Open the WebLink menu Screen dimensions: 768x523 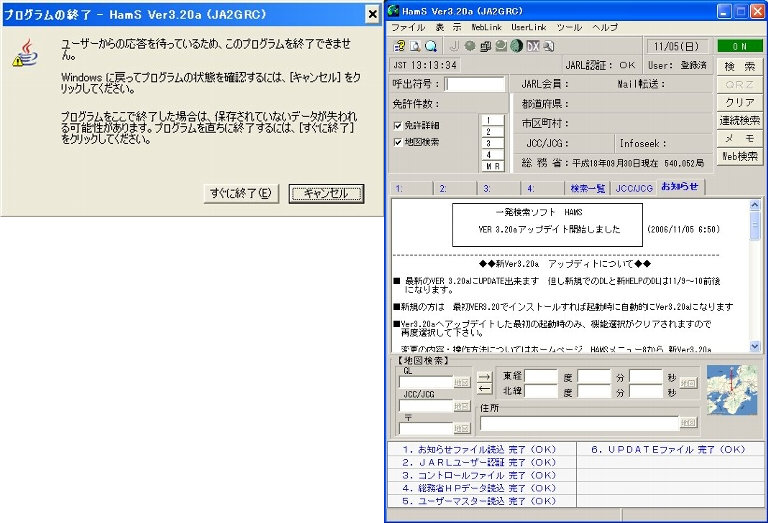tap(486, 27)
